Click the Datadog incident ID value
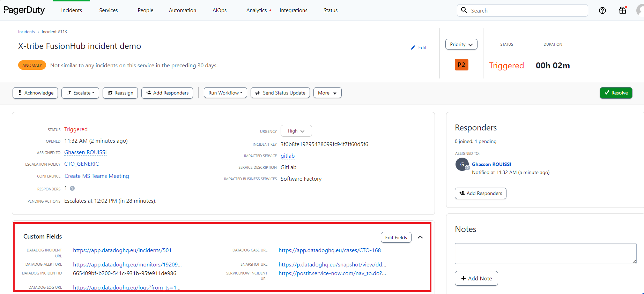 point(125,273)
